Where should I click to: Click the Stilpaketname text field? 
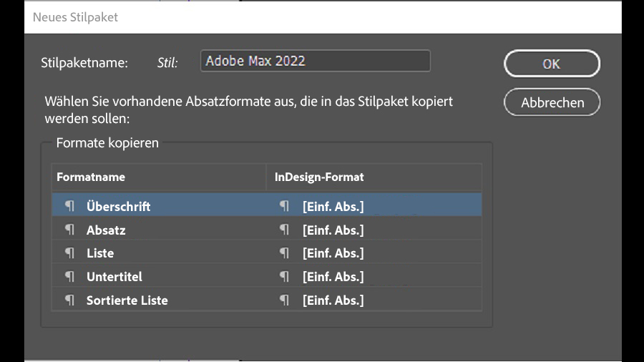point(315,62)
